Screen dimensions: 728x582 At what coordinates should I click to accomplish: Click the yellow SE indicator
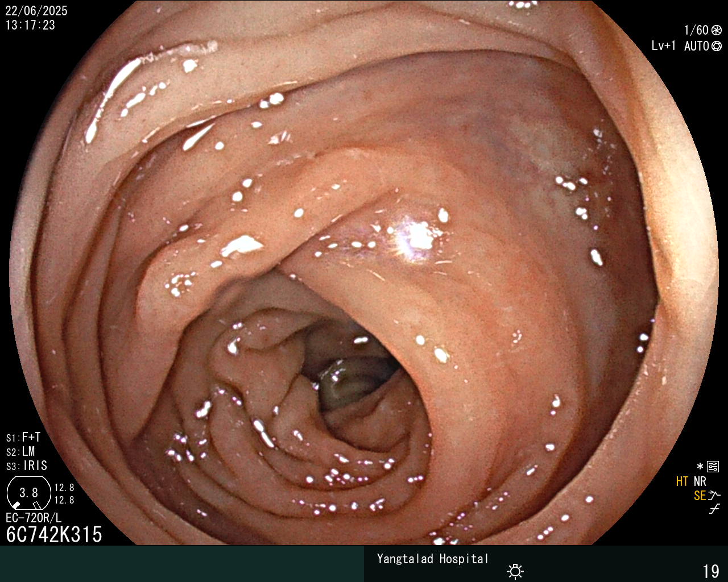click(700, 496)
